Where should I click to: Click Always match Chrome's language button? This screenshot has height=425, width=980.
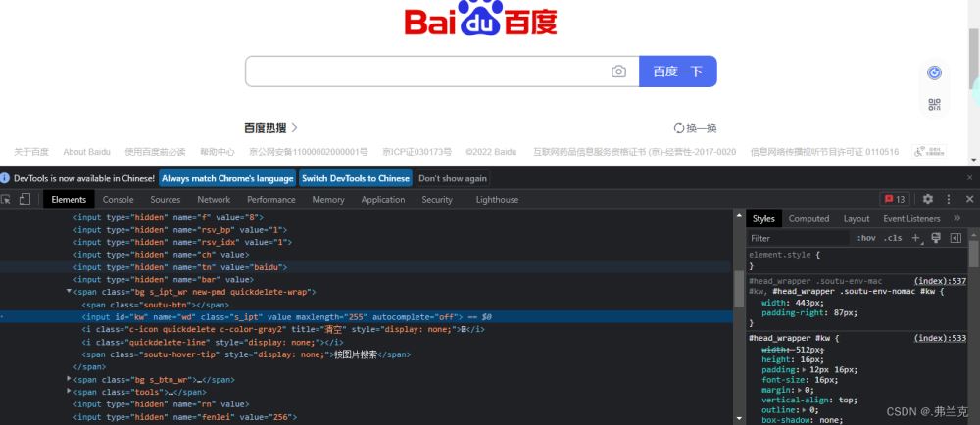pos(227,178)
